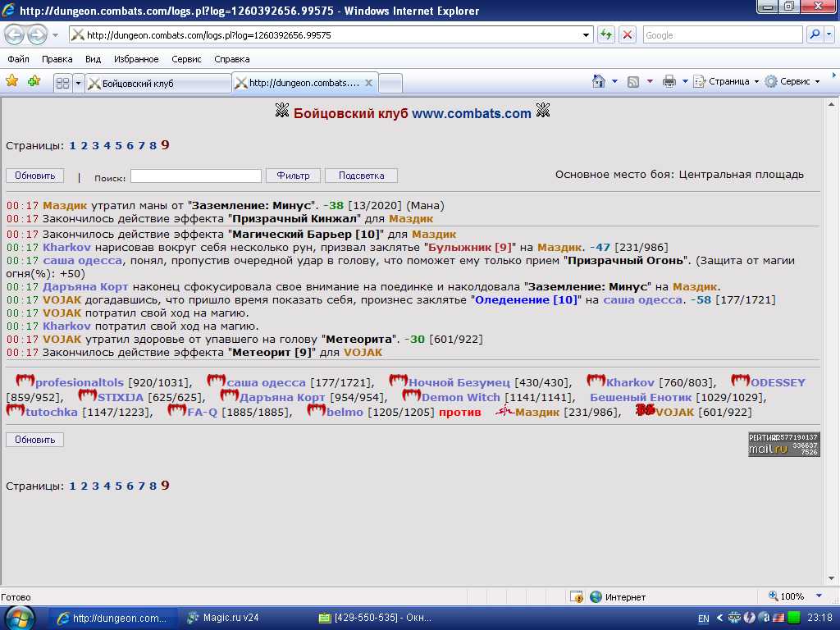Open the Избранное menu
This screenshot has height=630, width=840.
(x=136, y=59)
